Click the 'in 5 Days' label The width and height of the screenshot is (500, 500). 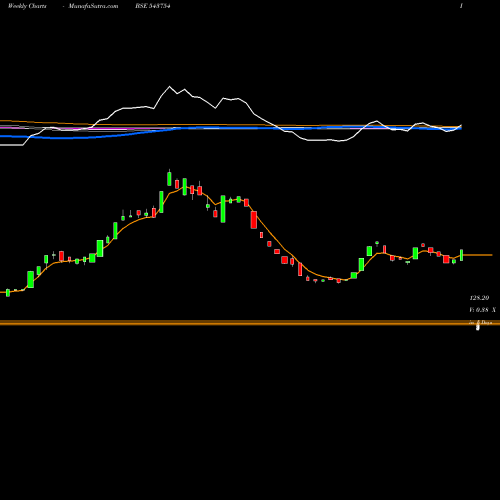[x=481, y=322]
